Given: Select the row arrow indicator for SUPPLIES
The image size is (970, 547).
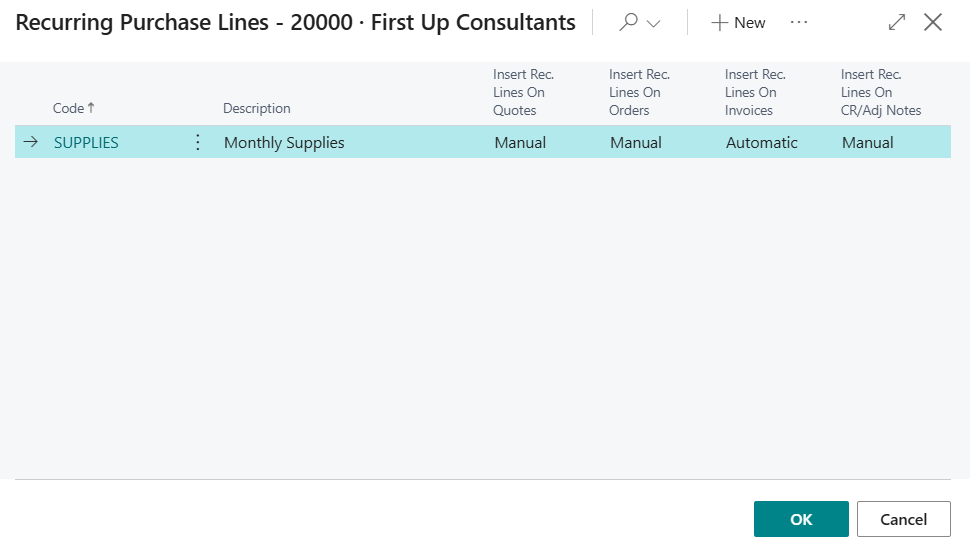Looking at the screenshot, I should click(x=30, y=142).
